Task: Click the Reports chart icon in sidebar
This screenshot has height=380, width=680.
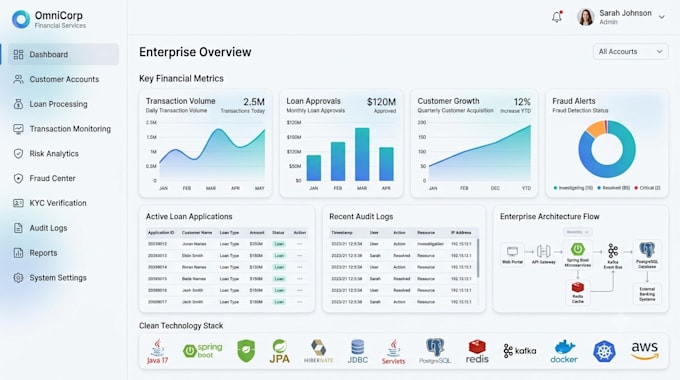Action: pyautogui.click(x=18, y=253)
